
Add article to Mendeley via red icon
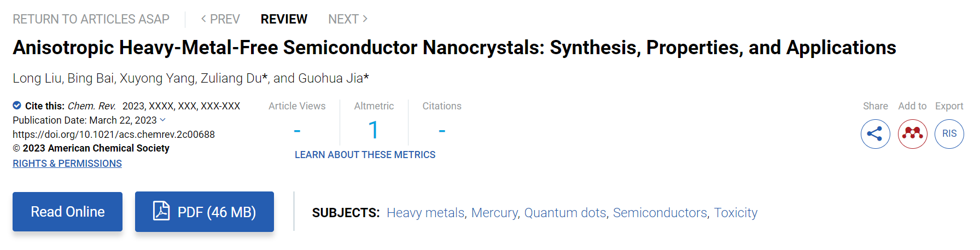click(912, 134)
